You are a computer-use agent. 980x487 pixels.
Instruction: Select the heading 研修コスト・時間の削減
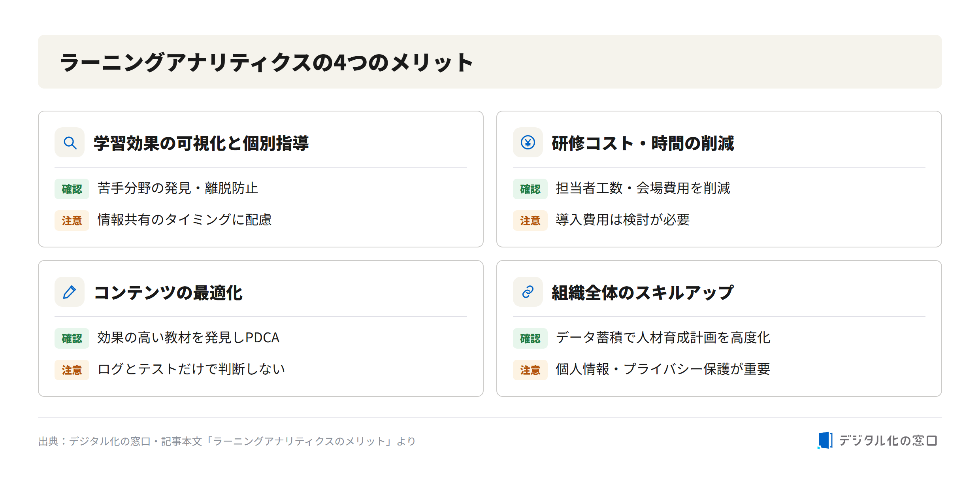pos(643,143)
